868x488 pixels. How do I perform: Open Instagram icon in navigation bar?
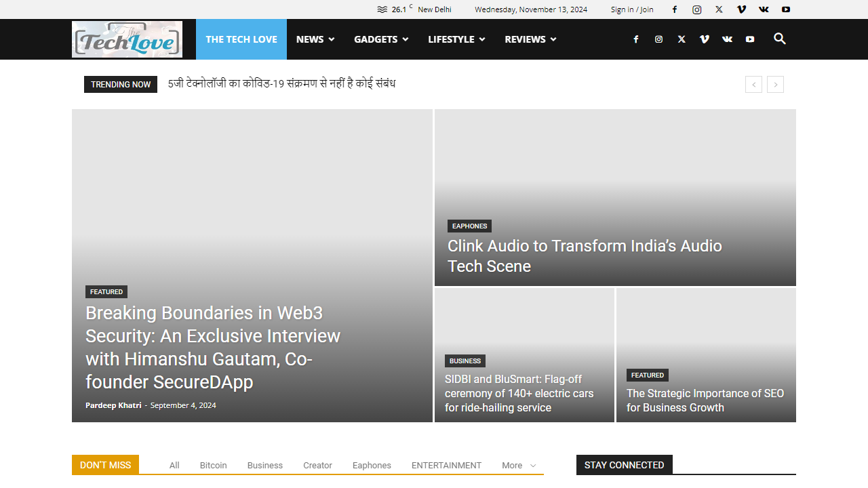(x=658, y=39)
